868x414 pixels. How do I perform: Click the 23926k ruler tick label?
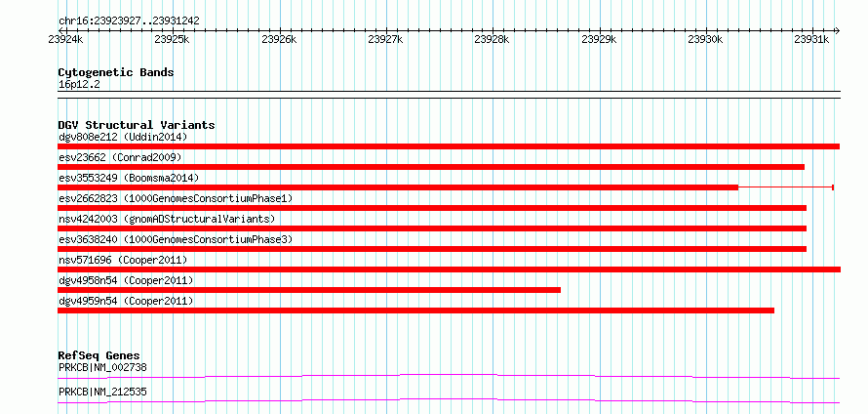tap(280, 39)
